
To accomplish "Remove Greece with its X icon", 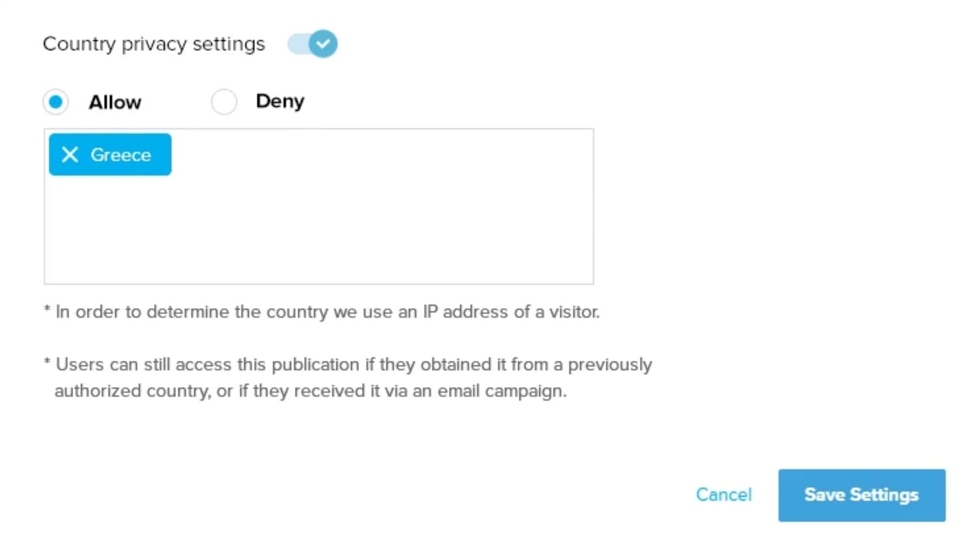I will pyautogui.click(x=70, y=155).
